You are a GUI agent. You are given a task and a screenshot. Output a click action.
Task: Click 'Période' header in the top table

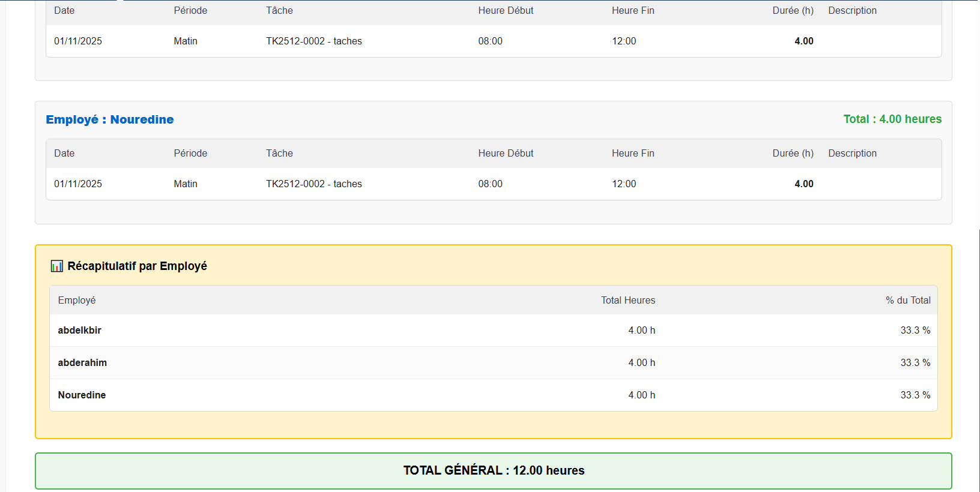pos(190,10)
